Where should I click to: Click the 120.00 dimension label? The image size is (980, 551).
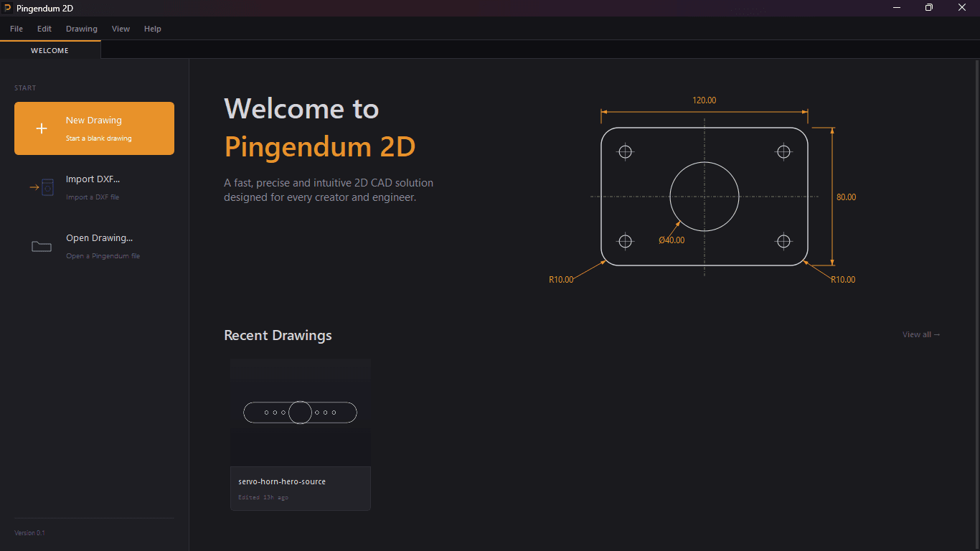(705, 100)
